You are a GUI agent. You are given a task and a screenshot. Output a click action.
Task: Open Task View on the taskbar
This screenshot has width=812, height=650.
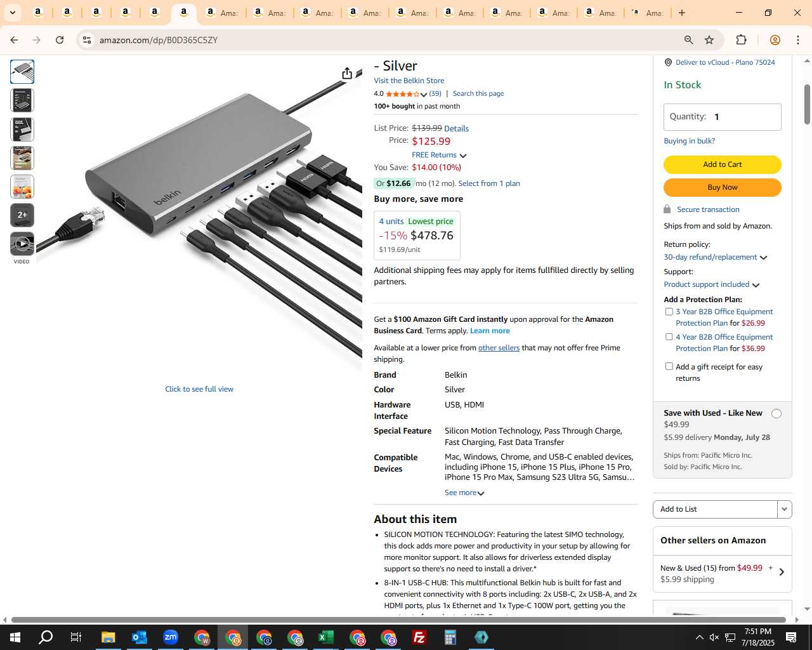tap(76, 637)
